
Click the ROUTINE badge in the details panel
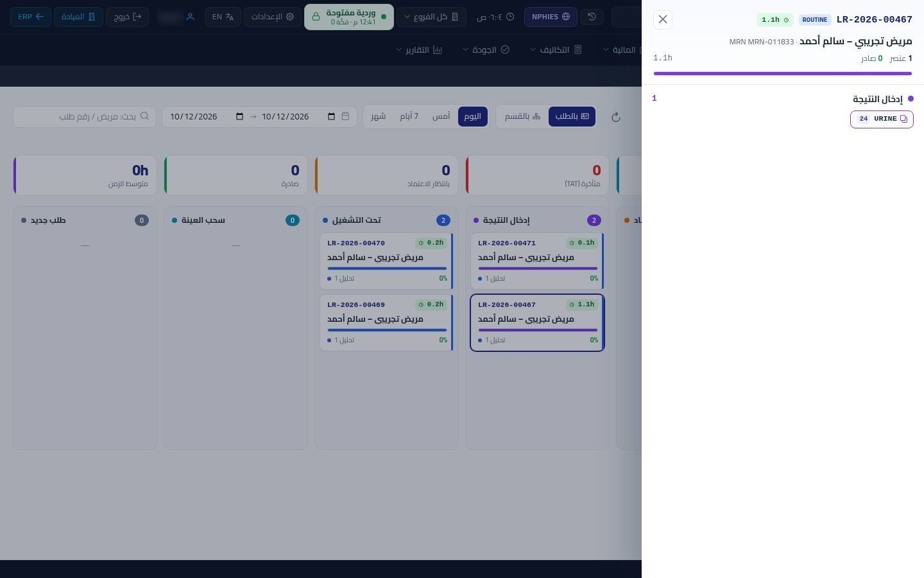[x=815, y=20]
